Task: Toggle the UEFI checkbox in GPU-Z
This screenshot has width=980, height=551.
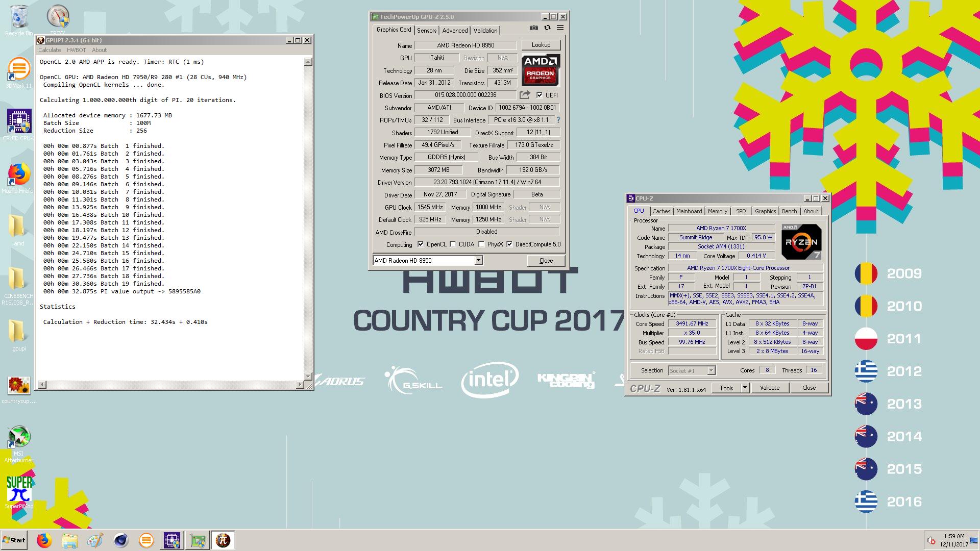Action: click(540, 95)
